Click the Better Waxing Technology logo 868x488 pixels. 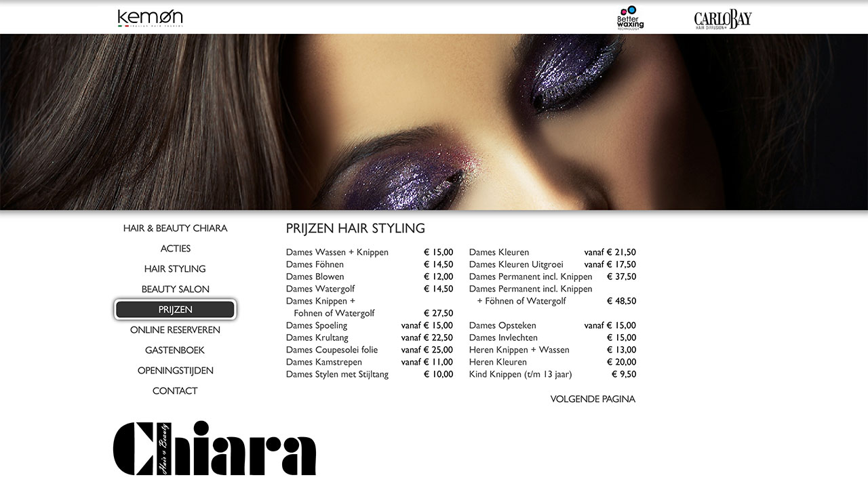point(630,18)
